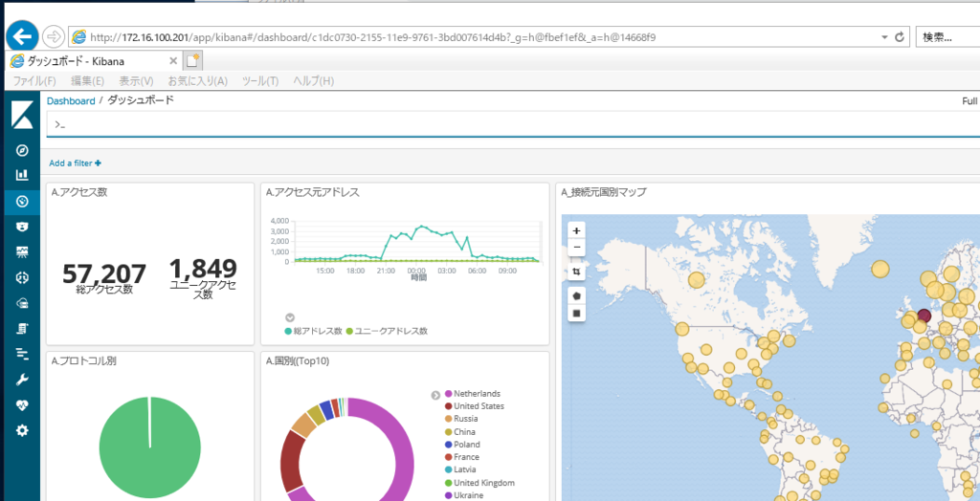Click the map fit-bounds crop icon

point(576,272)
